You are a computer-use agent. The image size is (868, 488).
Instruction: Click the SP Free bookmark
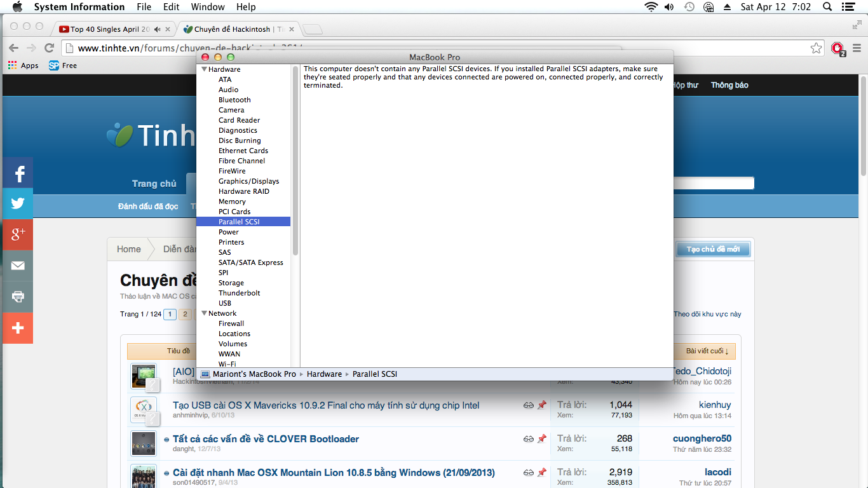pos(63,65)
